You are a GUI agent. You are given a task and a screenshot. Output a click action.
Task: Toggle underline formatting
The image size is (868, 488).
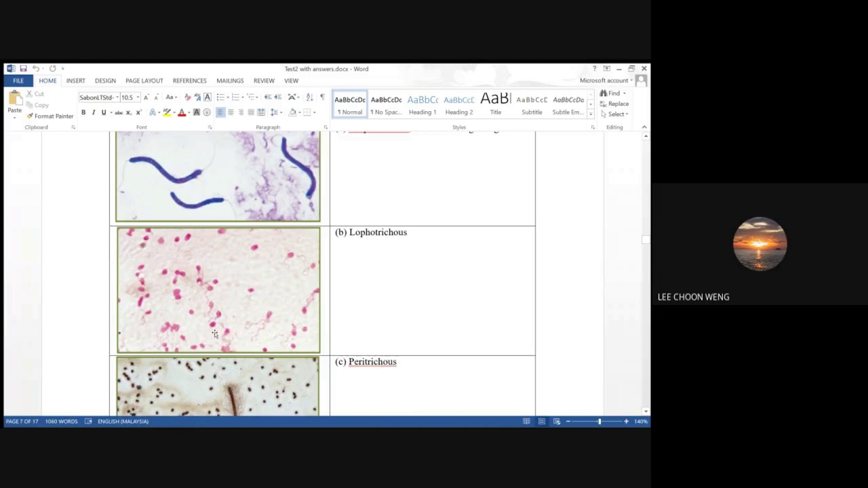click(x=104, y=113)
